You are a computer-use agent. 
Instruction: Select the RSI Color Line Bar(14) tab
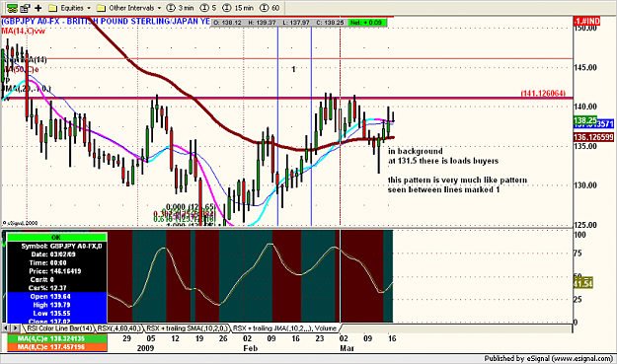tap(58, 328)
